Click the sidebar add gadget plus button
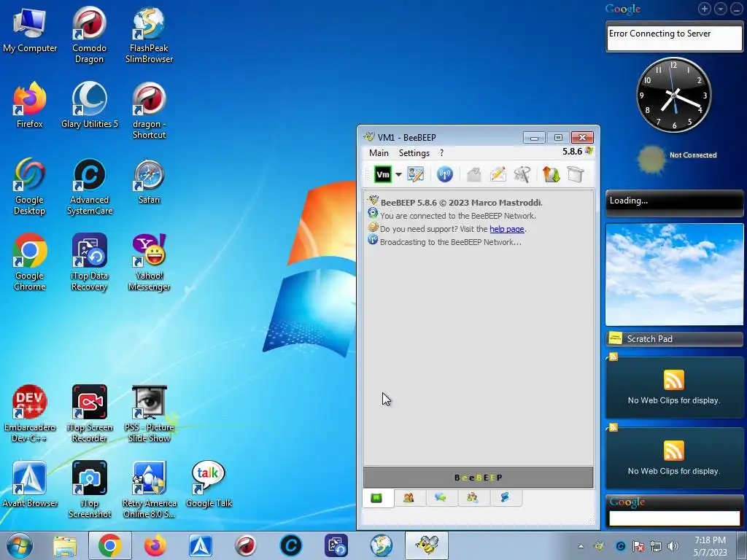Screen dimensions: 747x560 pyautogui.click(x=705, y=9)
